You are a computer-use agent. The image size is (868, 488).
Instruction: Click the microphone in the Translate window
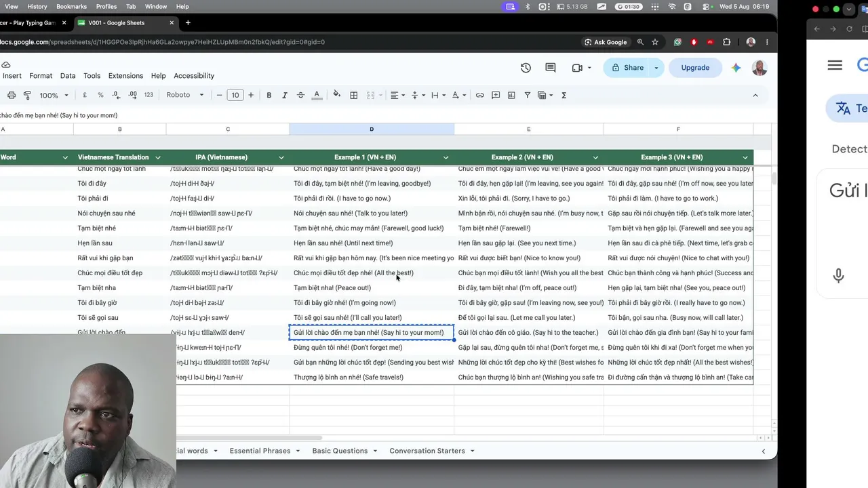point(839,275)
